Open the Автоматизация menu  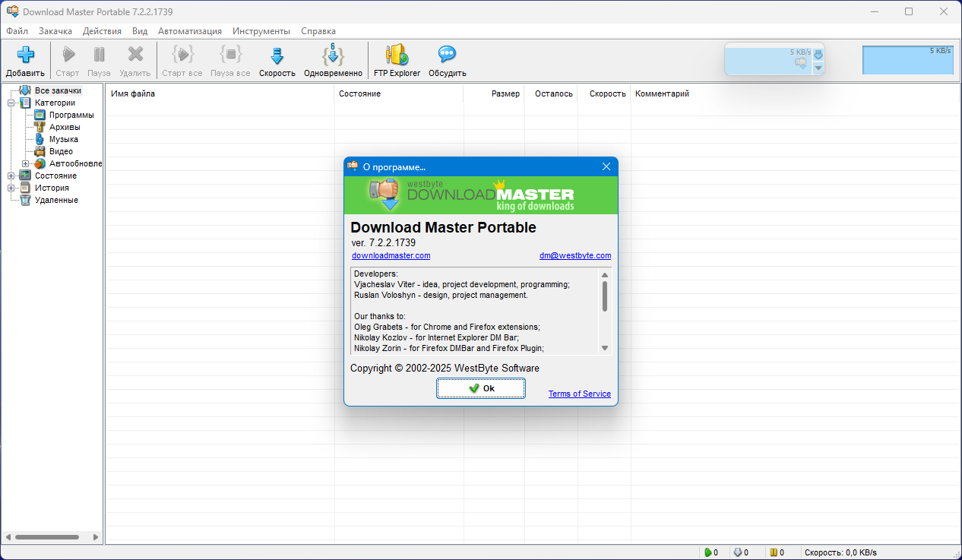coord(189,31)
